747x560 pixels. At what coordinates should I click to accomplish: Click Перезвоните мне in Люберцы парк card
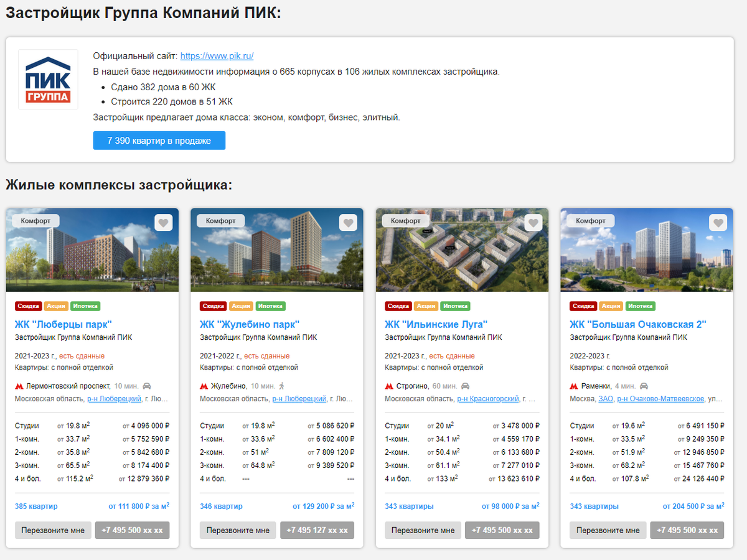(54, 530)
